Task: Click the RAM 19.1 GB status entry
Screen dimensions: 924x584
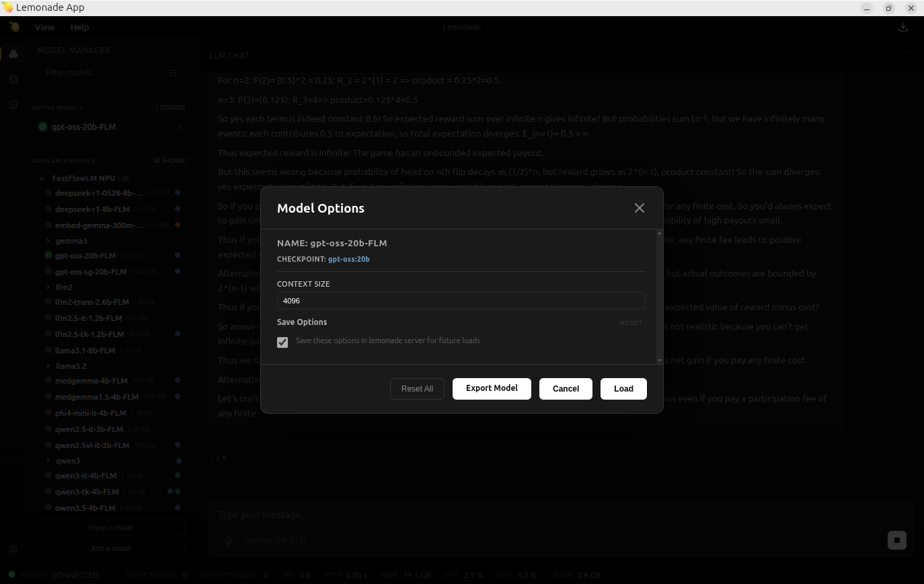Action: click(x=405, y=576)
